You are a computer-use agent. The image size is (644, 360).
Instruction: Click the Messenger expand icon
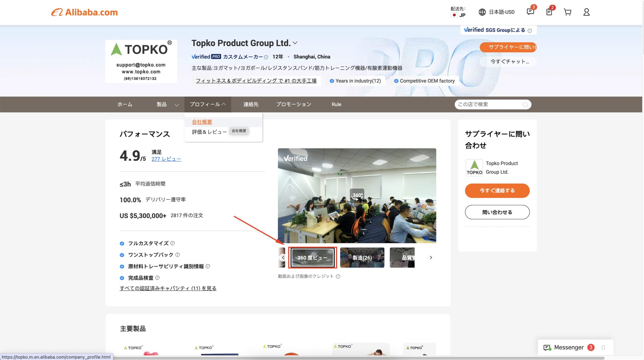coord(603,347)
